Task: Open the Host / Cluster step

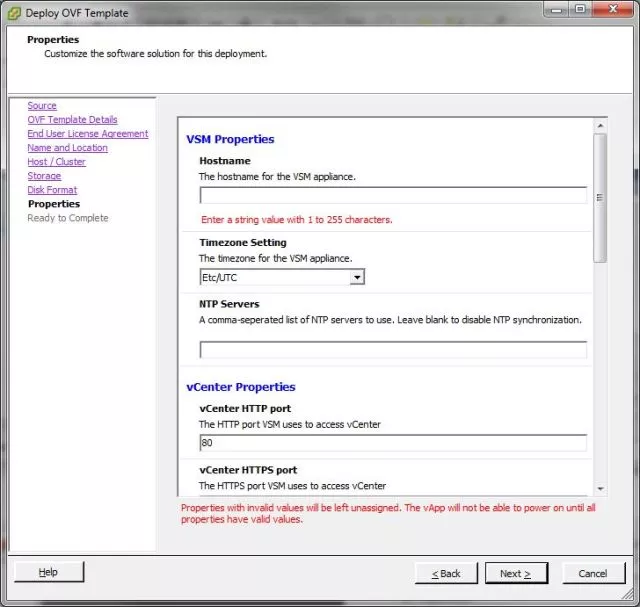Action: click(56, 162)
